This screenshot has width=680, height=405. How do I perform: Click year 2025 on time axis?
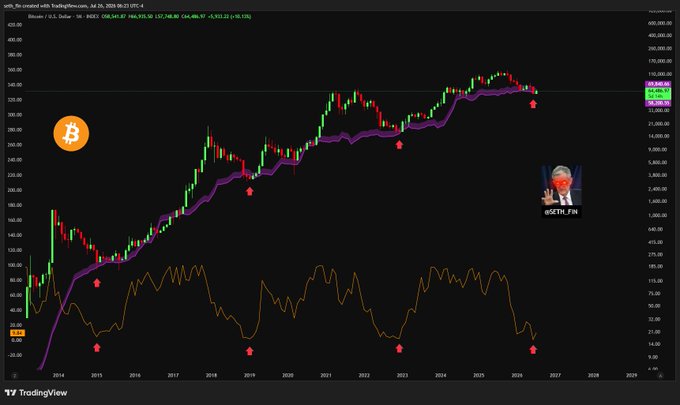(x=479, y=376)
